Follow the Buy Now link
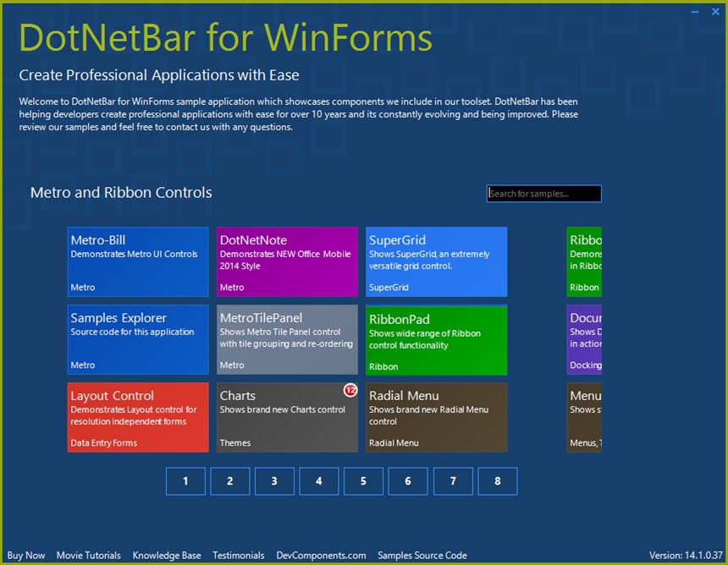 click(x=26, y=555)
